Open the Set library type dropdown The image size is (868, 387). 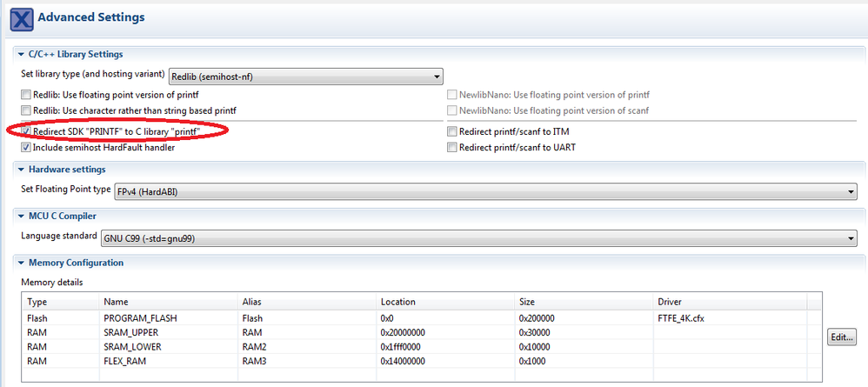tap(306, 76)
